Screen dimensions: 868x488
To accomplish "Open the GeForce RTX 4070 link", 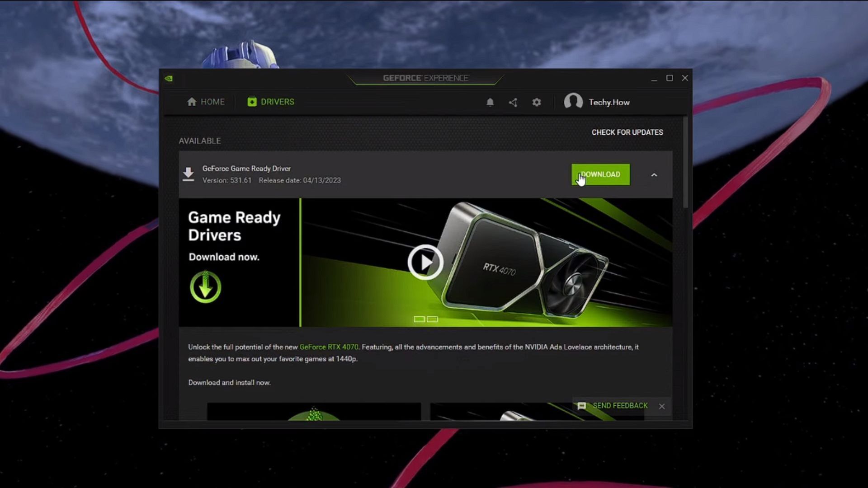I will pyautogui.click(x=329, y=347).
